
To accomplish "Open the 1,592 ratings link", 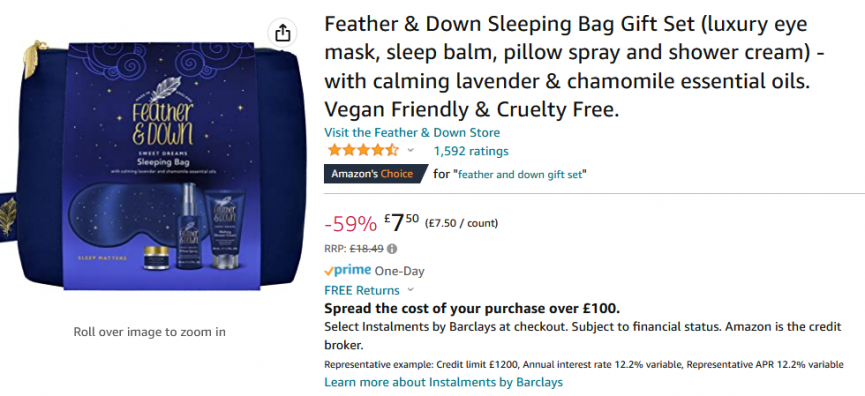I will [471, 151].
